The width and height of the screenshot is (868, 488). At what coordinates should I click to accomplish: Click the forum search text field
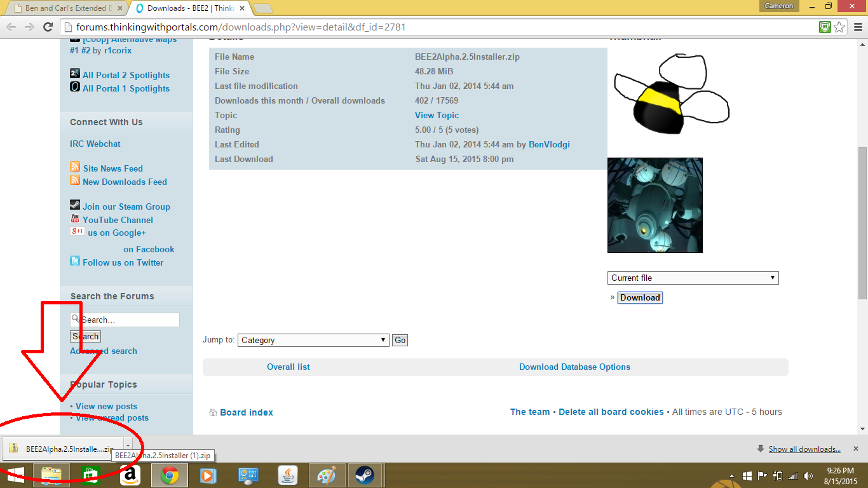click(x=125, y=320)
